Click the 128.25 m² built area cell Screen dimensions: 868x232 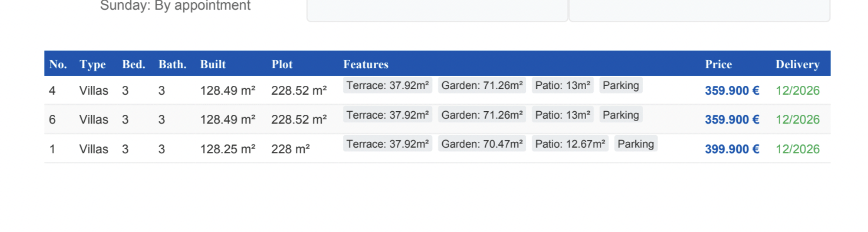tap(228, 149)
